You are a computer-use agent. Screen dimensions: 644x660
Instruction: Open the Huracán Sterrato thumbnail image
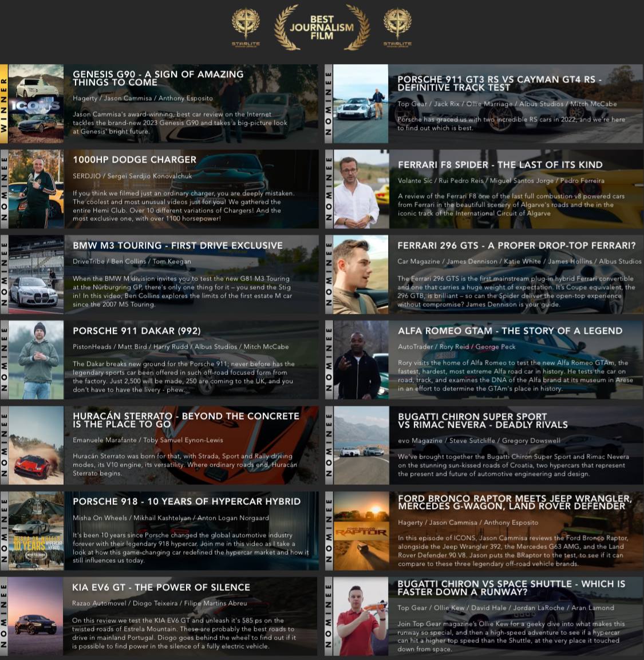click(36, 445)
